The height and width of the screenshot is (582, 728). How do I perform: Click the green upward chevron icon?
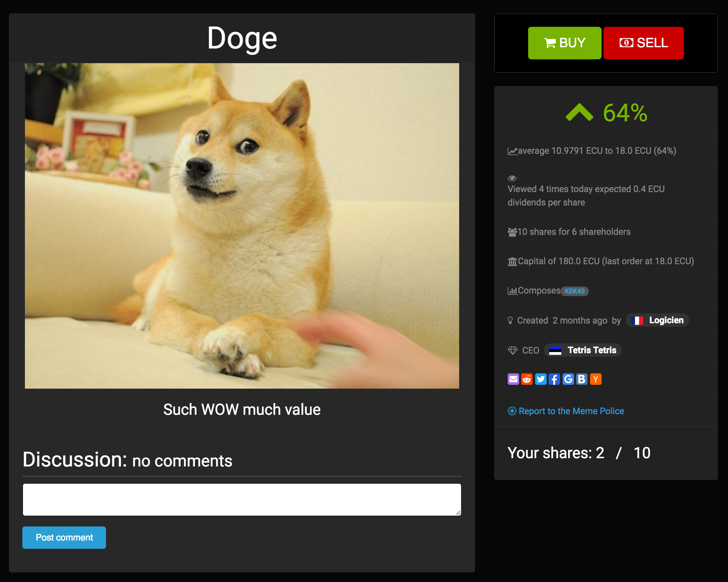(580, 112)
